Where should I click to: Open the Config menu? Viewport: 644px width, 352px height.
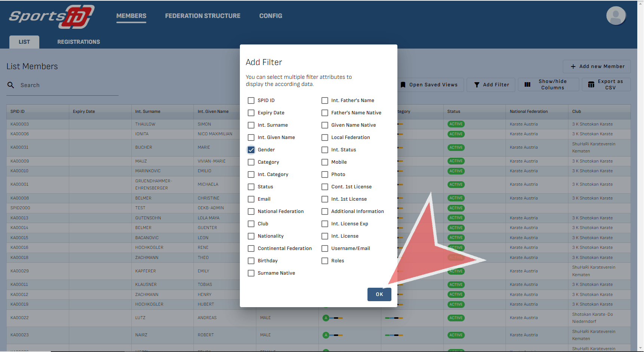271,16
